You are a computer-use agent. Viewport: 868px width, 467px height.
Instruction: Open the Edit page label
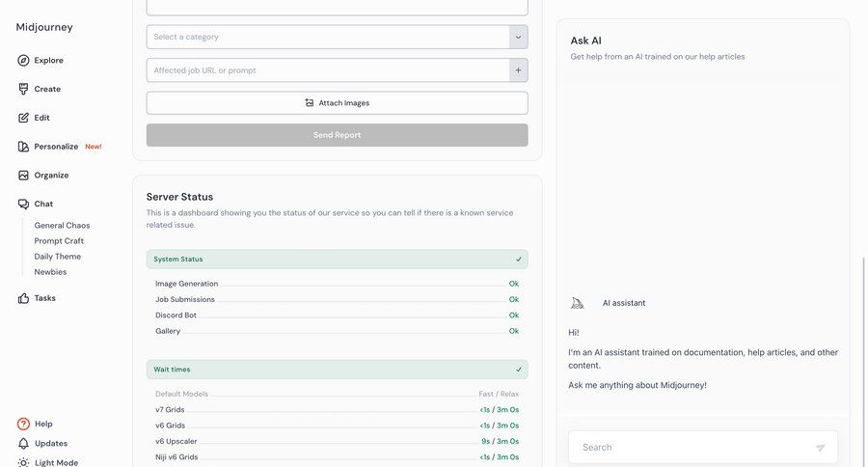42,118
